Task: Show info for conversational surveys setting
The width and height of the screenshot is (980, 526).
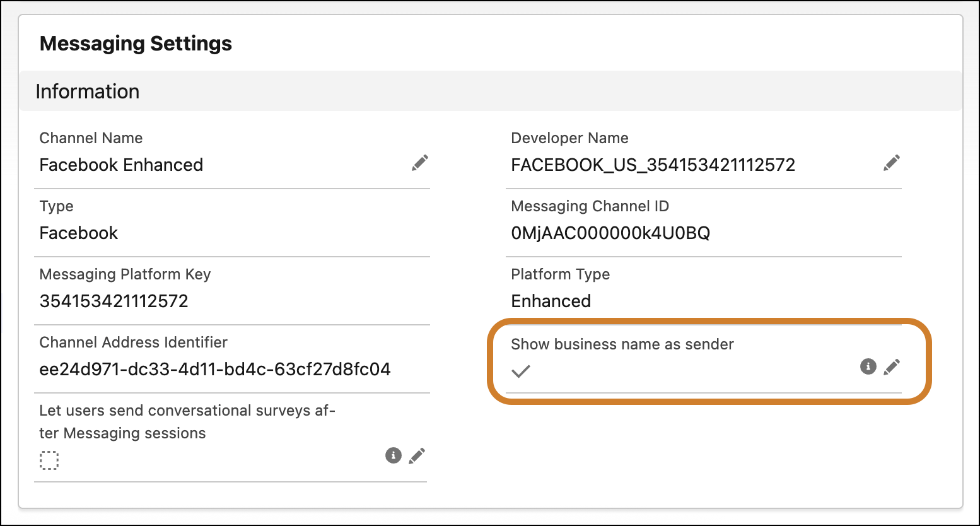Action: [x=394, y=455]
